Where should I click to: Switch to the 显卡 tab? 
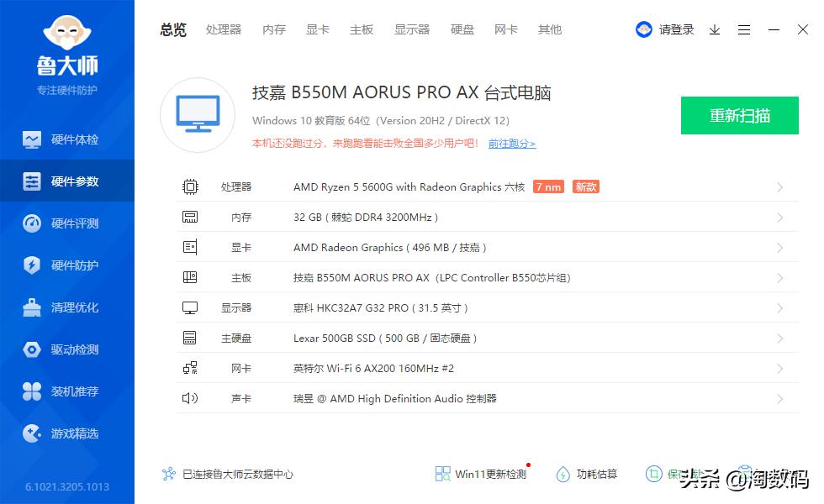click(x=317, y=29)
